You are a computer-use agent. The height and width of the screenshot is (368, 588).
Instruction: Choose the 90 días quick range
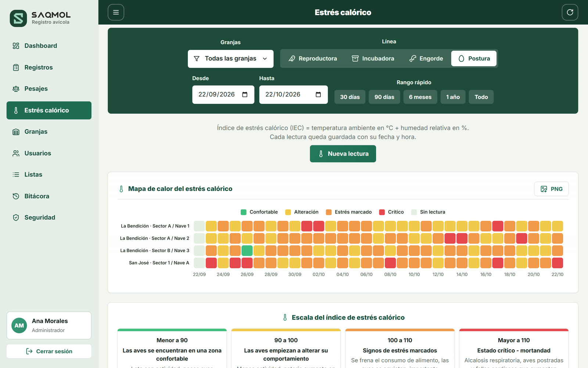[x=384, y=97]
